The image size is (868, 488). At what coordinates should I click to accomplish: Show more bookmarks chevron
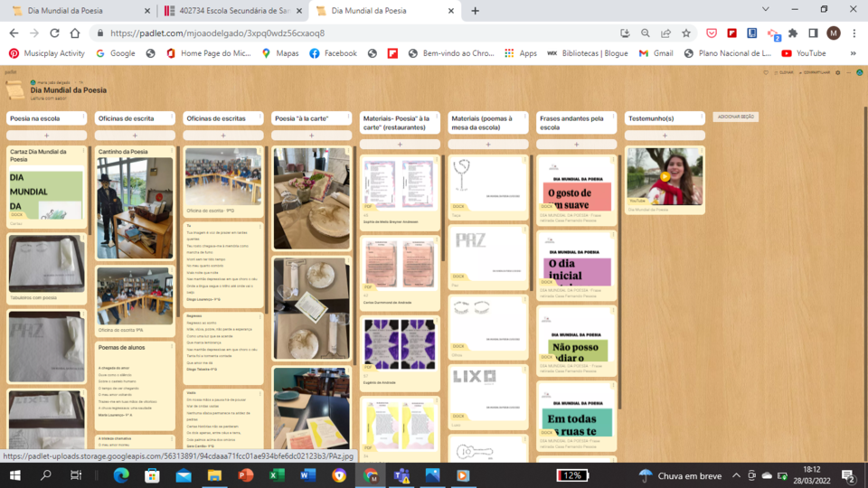853,53
